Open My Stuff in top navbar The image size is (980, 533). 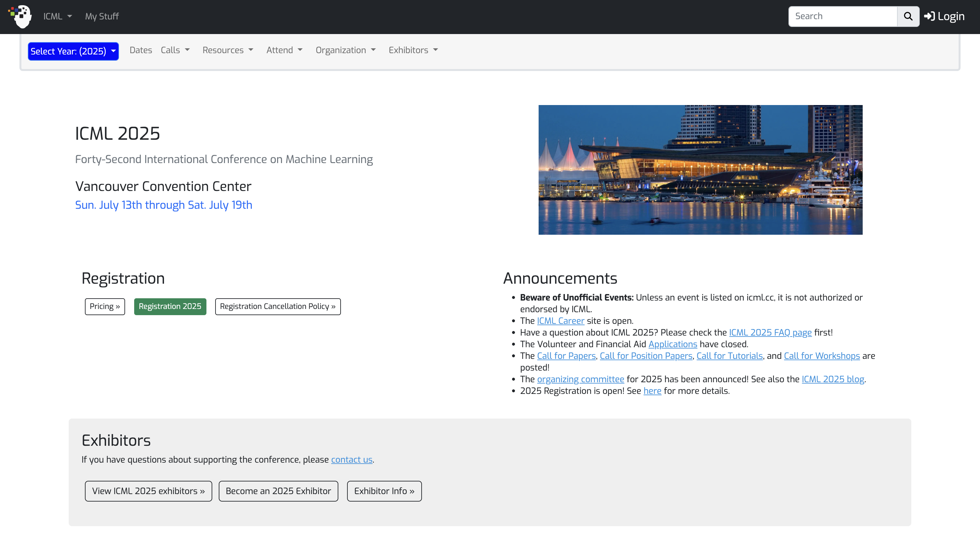click(102, 16)
